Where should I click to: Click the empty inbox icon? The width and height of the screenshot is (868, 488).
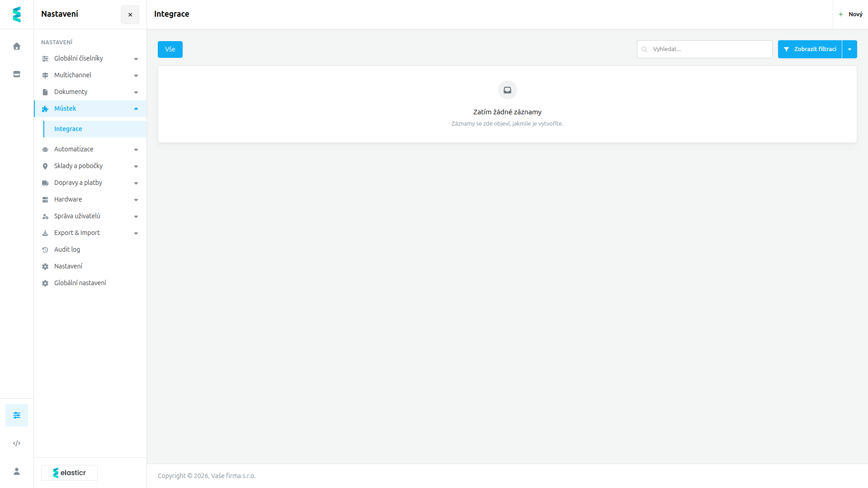click(507, 90)
